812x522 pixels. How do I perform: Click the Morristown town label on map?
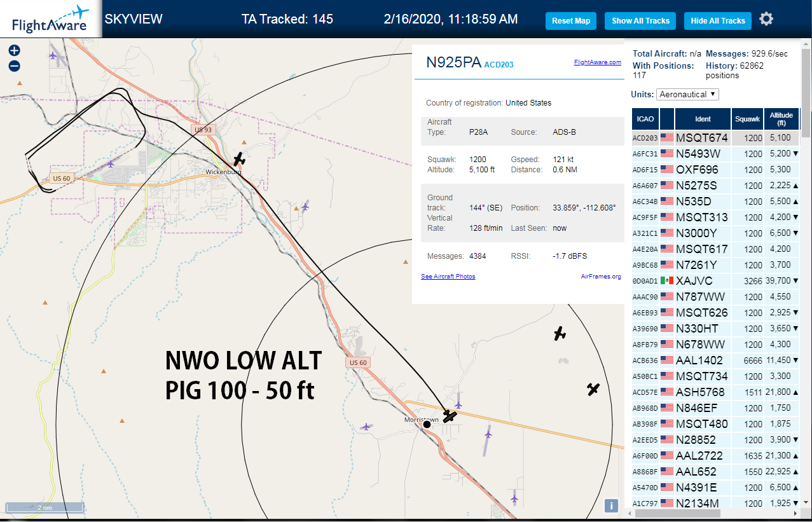pyautogui.click(x=421, y=420)
